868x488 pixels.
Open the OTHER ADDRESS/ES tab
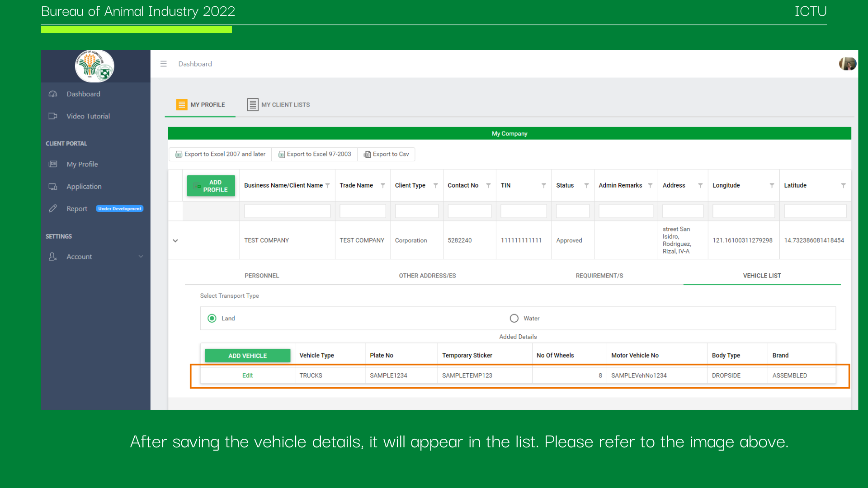pos(427,276)
